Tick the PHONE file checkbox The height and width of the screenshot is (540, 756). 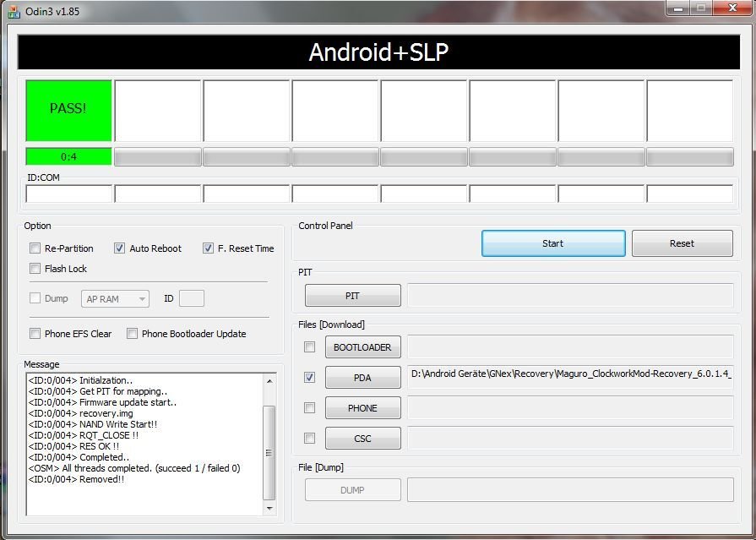tap(309, 408)
